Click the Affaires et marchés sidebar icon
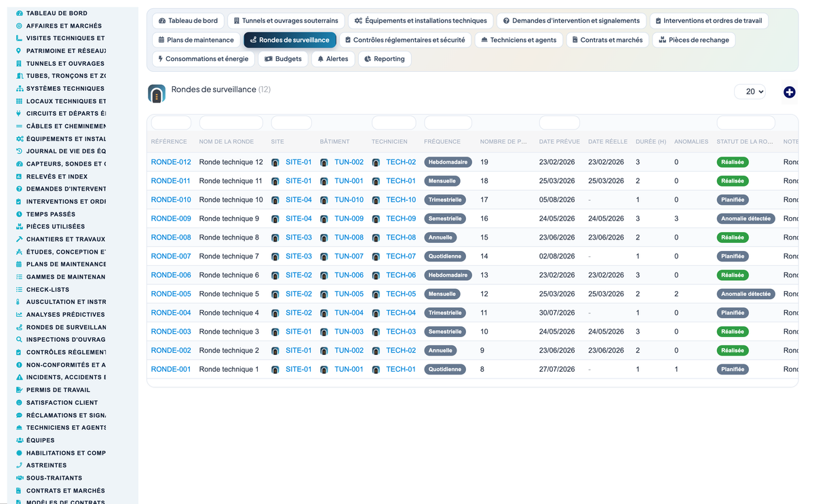The height and width of the screenshot is (504, 814). [19, 26]
